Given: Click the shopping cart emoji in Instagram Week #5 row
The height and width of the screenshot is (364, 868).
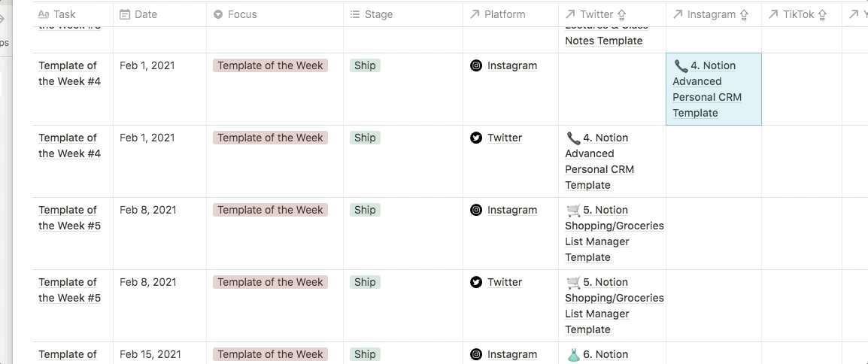Looking at the screenshot, I should 573,211.
